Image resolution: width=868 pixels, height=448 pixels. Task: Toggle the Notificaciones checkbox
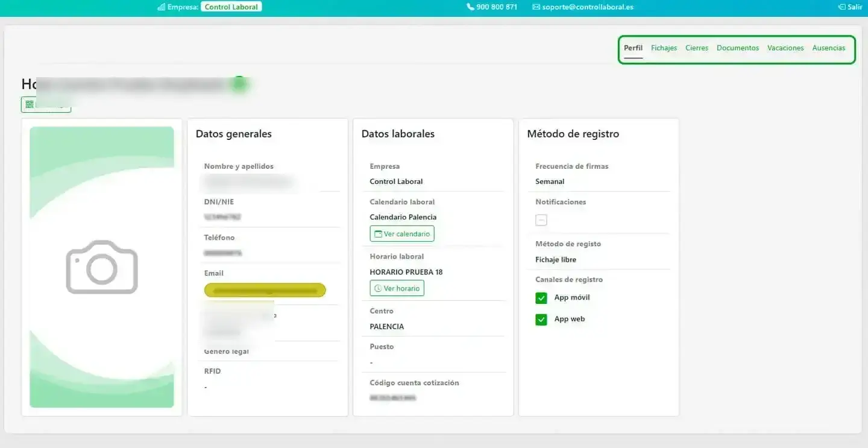pyautogui.click(x=541, y=220)
